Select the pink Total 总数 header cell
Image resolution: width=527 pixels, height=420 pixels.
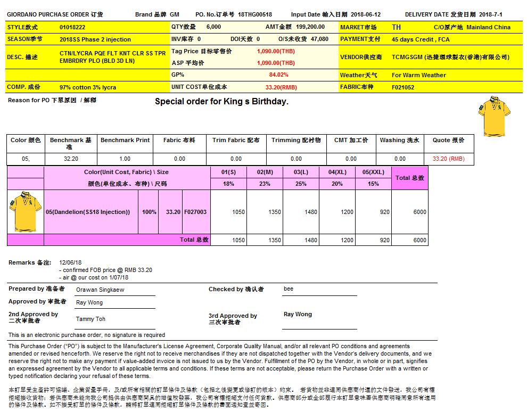409,178
